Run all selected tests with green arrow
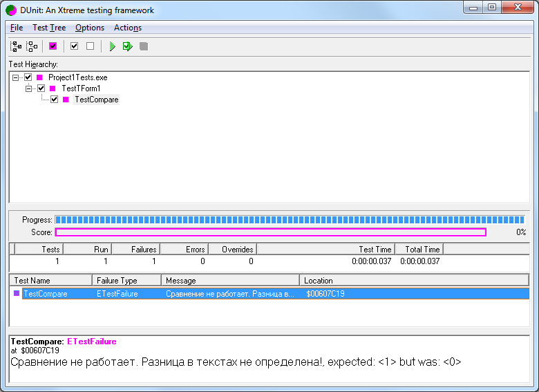 (112, 46)
